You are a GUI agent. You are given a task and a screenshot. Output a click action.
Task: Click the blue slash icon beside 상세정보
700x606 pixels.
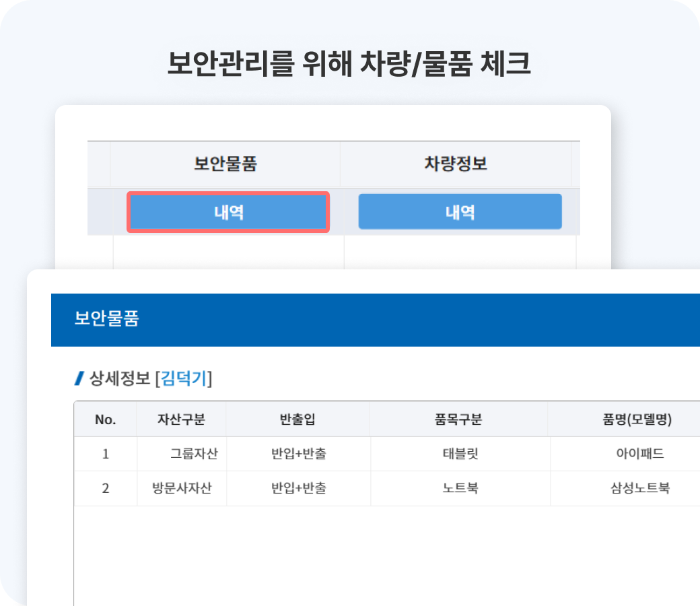pos(79,379)
